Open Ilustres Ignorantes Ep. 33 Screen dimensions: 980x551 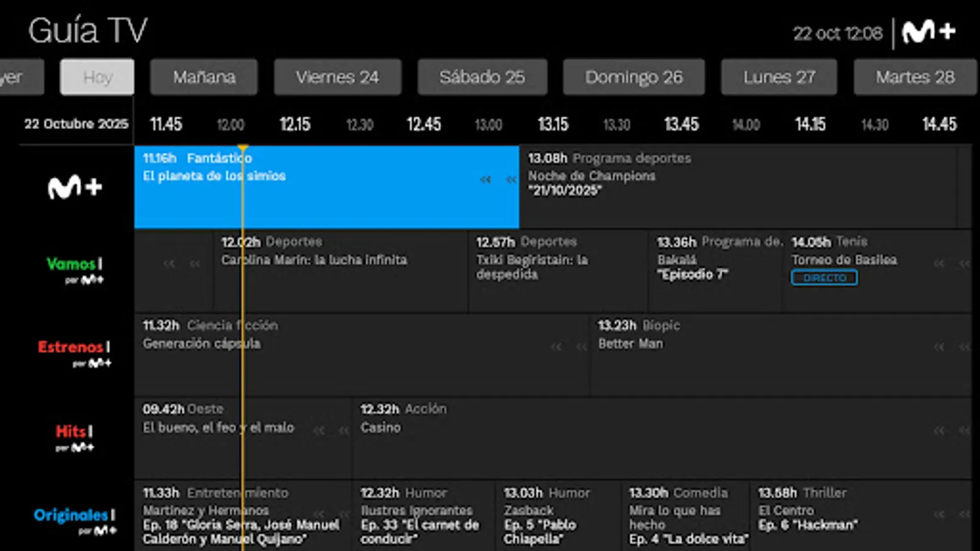[x=423, y=516]
